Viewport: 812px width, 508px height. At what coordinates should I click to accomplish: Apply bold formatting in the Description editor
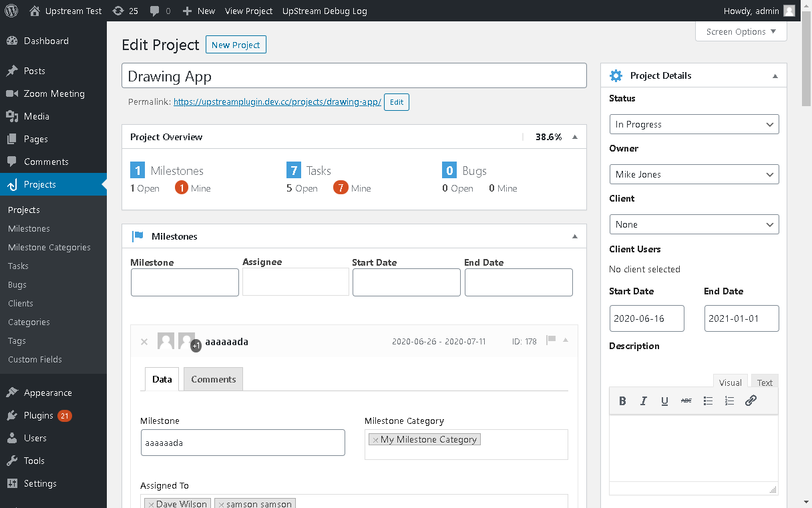tap(622, 401)
